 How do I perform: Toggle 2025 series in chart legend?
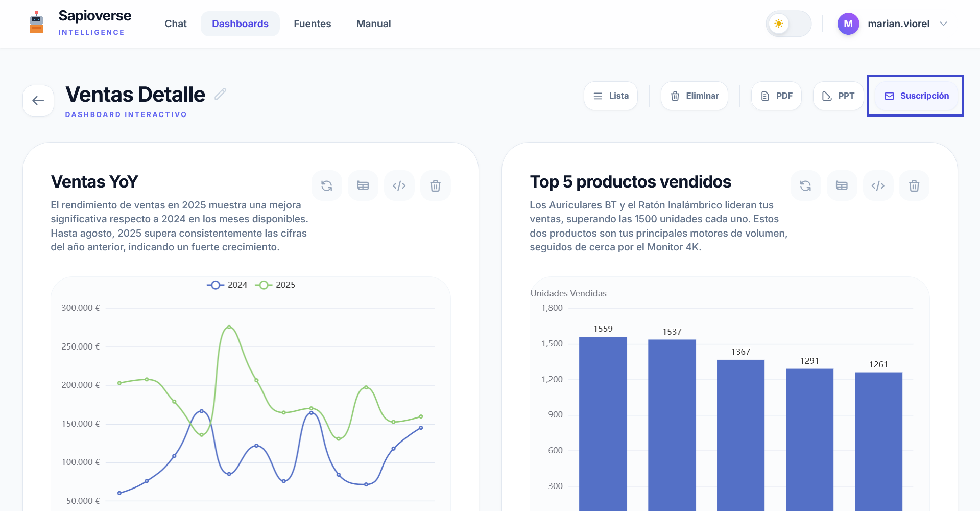tap(275, 285)
